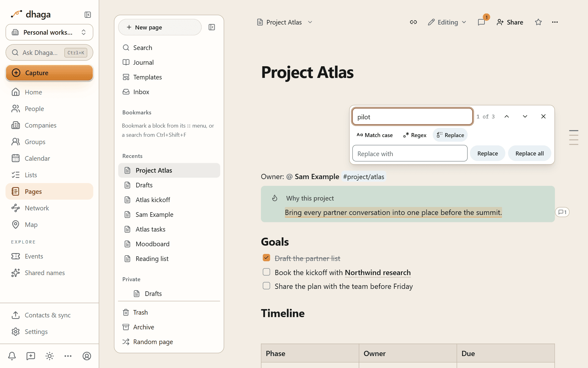588x368 pixels.
Task: Check Share the plan goal
Action: 266,286
